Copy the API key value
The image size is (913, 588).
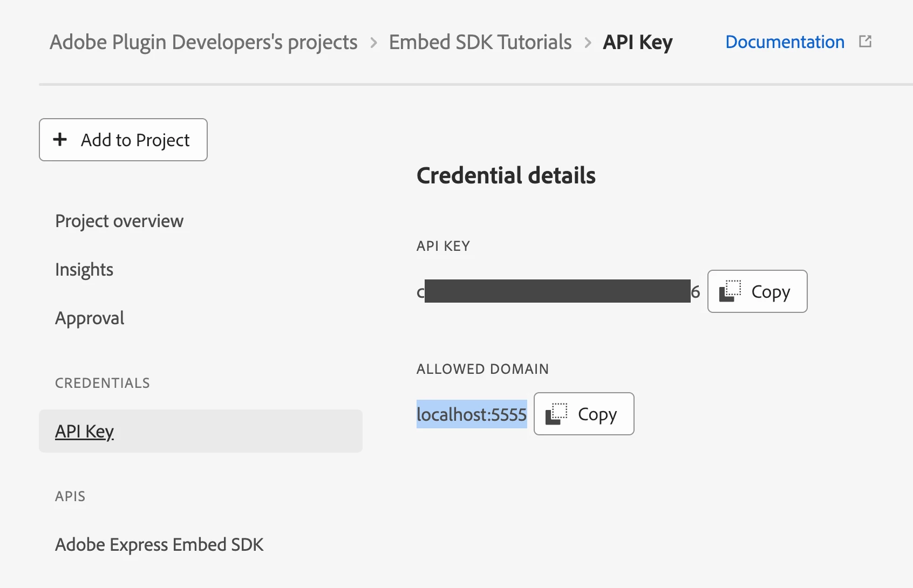click(757, 291)
